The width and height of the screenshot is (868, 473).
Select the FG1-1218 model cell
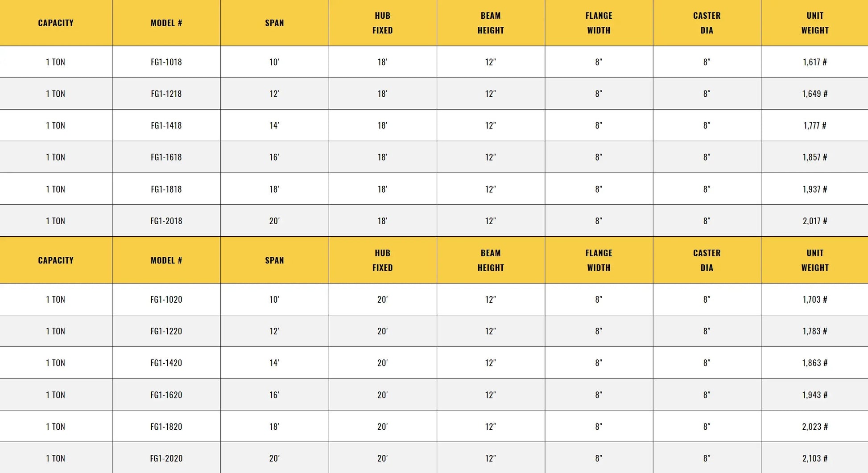166,94
